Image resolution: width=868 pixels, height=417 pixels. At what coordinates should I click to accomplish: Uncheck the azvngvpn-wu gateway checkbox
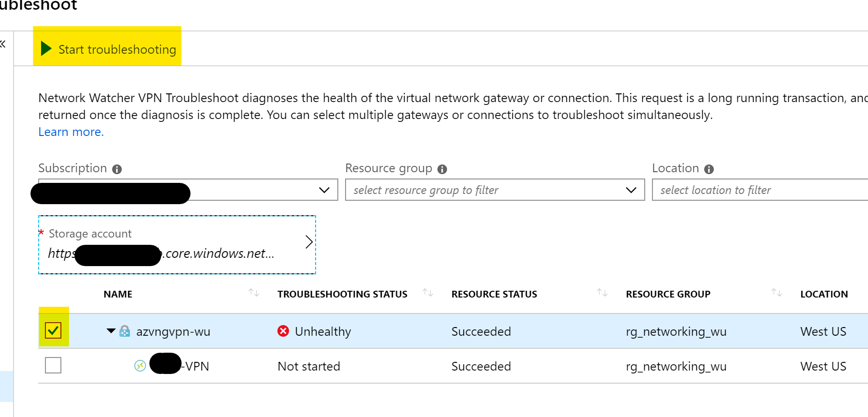click(x=53, y=331)
